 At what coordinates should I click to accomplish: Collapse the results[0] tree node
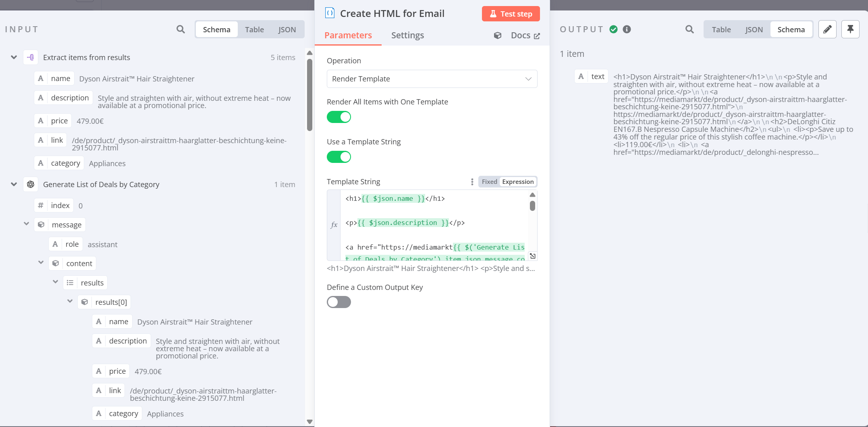click(70, 301)
